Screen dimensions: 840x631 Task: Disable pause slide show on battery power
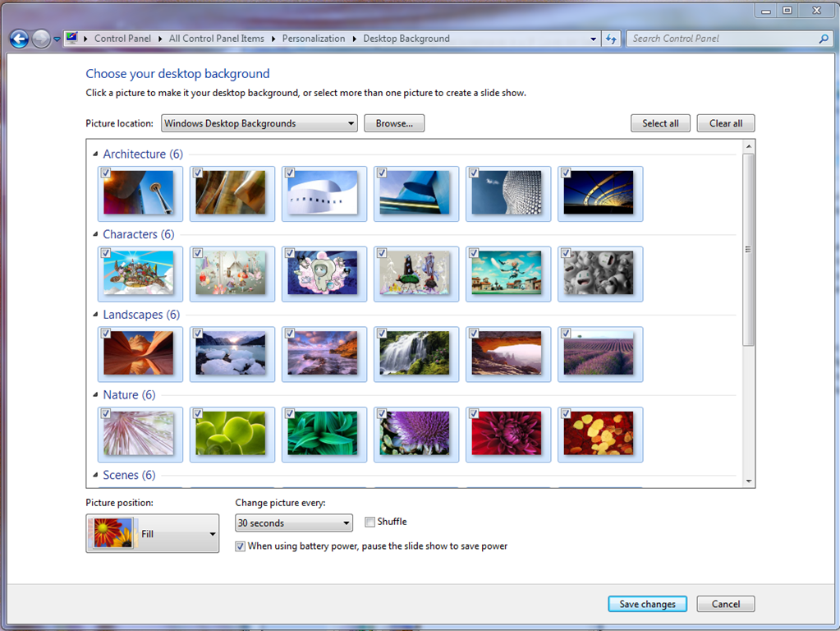click(240, 546)
